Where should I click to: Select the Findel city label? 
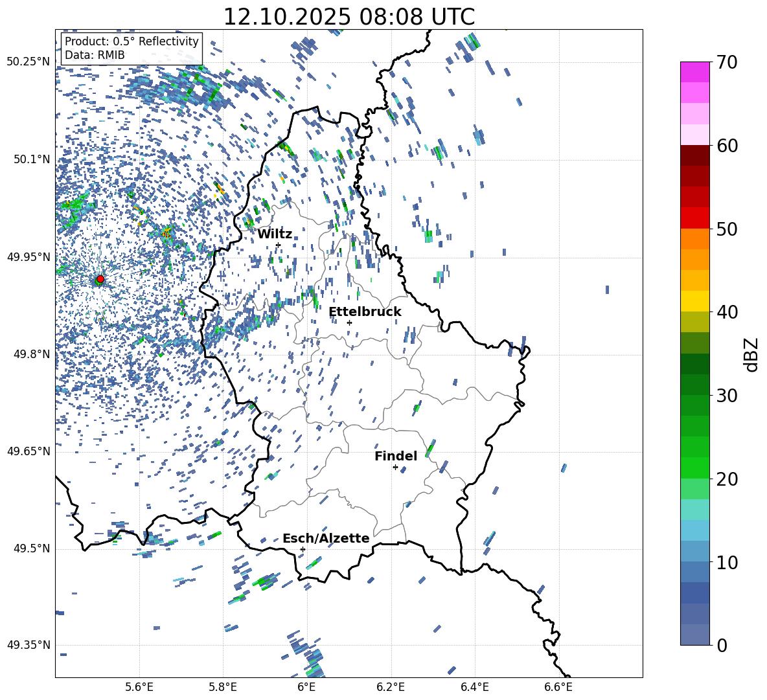pos(395,456)
